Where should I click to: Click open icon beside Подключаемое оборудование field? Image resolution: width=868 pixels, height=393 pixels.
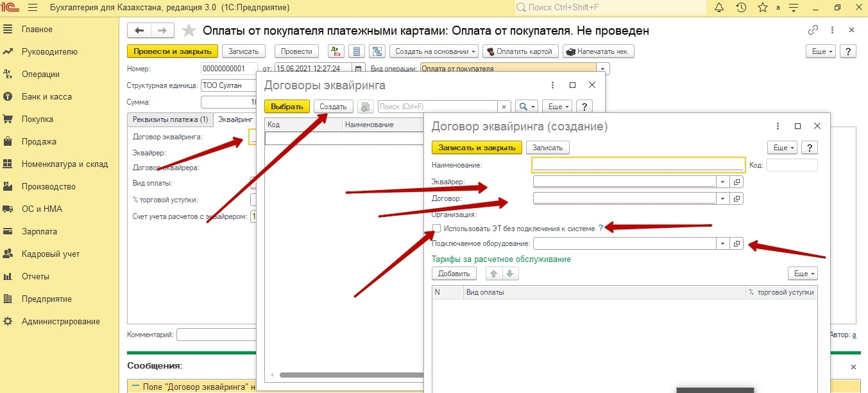(x=737, y=244)
